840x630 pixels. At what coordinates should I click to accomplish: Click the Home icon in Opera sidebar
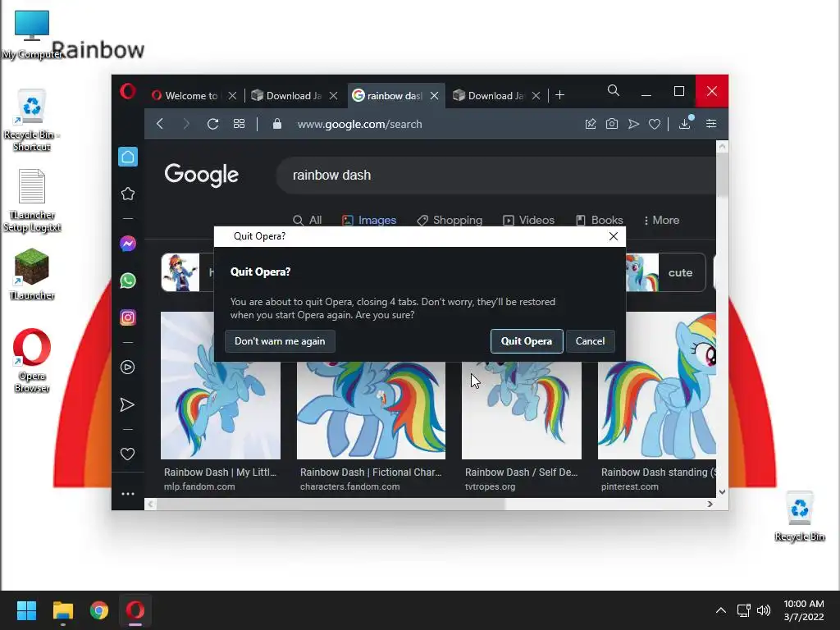pyautogui.click(x=127, y=157)
